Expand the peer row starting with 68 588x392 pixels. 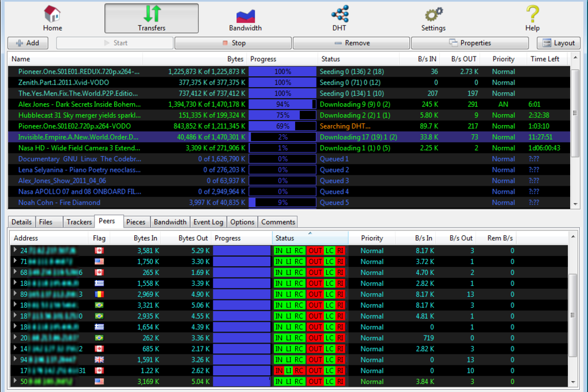click(x=15, y=272)
